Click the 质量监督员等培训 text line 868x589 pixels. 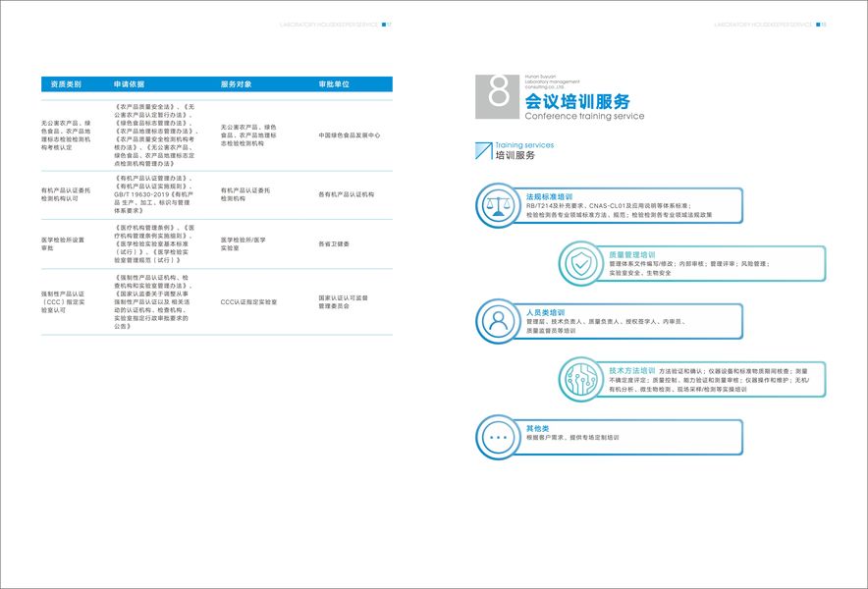tap(551, 331)
